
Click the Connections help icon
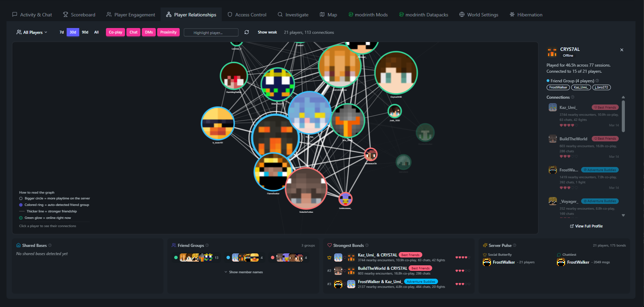(x=573, y=97)
